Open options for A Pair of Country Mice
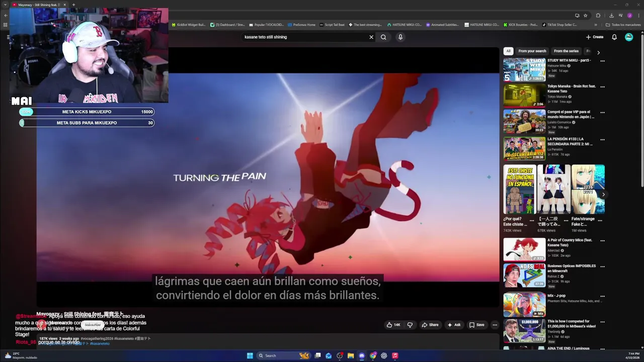Image resolution: width=644 pixels, height=362 pixels. [602, 241]
